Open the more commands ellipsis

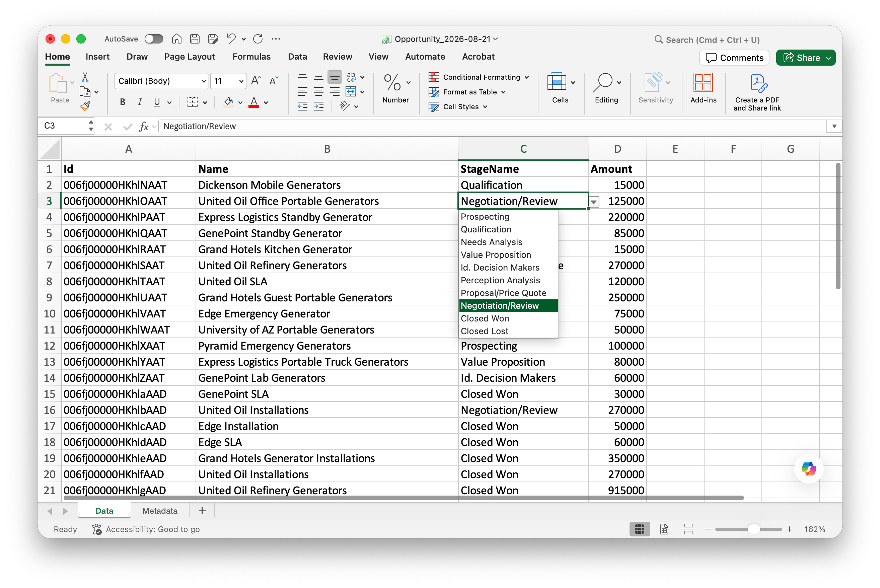(276, 39)
